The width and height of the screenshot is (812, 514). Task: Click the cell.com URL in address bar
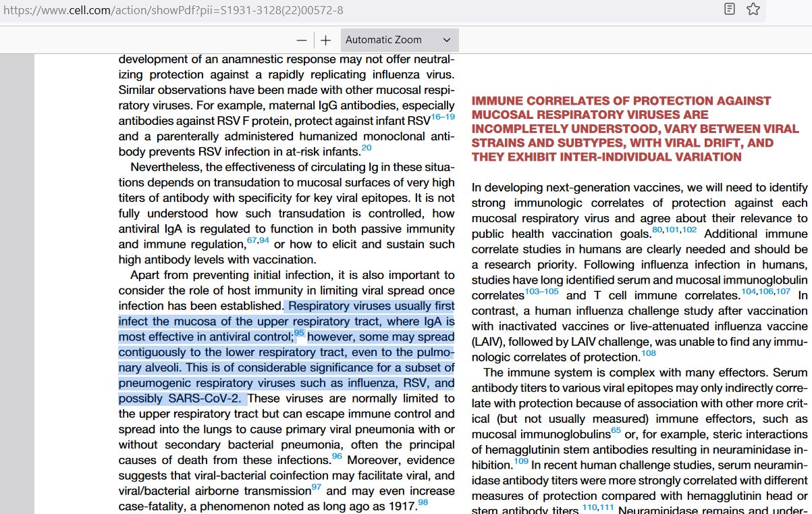tap(173, 10)
